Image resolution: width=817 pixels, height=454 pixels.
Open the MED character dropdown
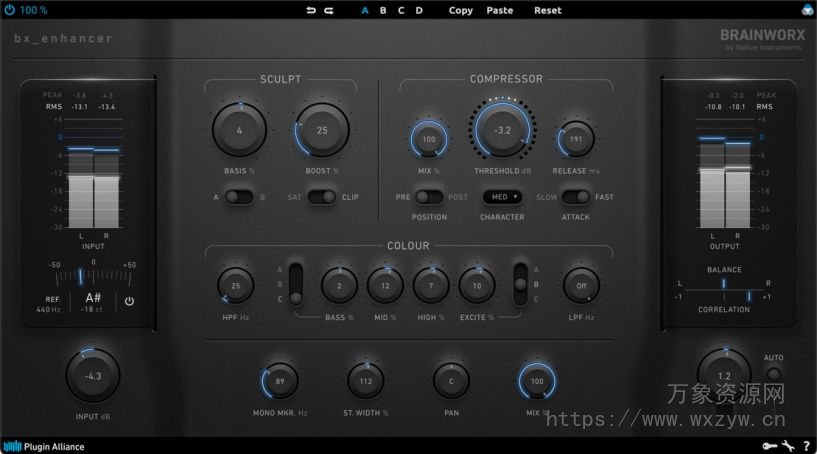click(x=502, y=197)
